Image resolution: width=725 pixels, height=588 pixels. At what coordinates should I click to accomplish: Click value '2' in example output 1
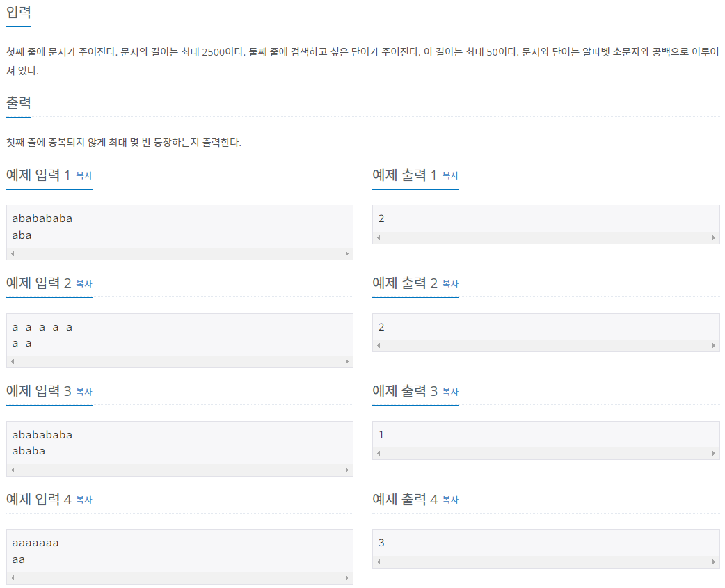click(381, 218)
